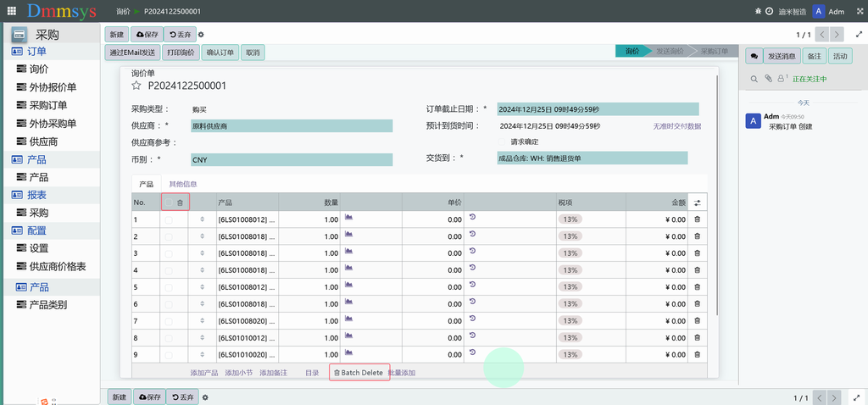The height and width of the screenshot is (405, 868).
Task: Open the 交货到 field showing 成品仓库
Action: point(593,158)
